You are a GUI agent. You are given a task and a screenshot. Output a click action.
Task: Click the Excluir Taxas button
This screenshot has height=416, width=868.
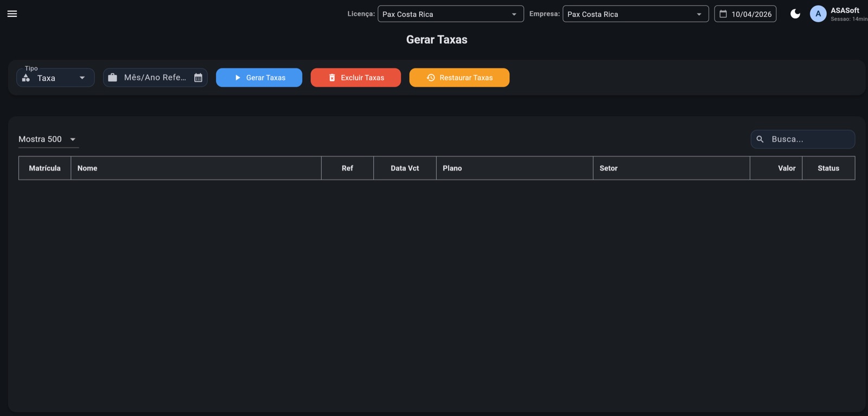click(355, 78)
